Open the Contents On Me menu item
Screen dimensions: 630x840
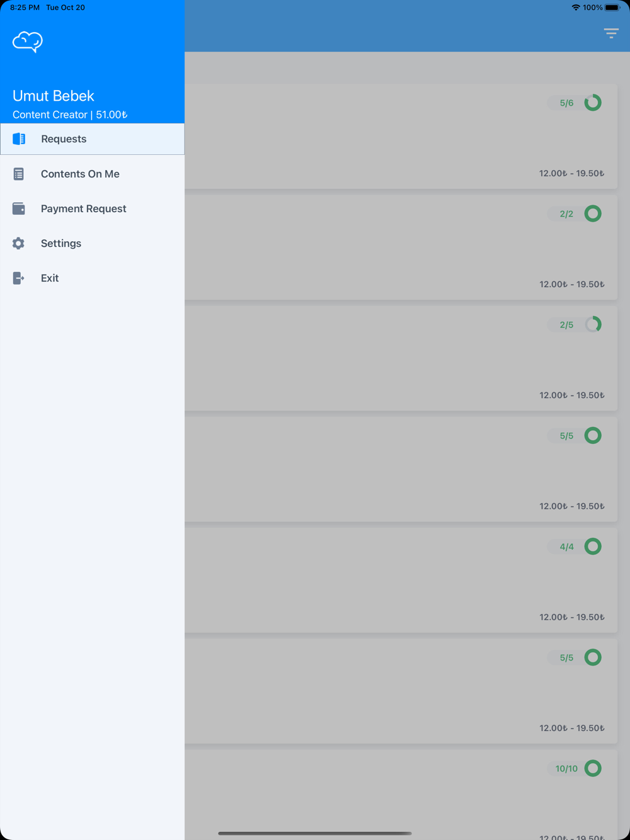pyautogui.click(x=92, y=174)
